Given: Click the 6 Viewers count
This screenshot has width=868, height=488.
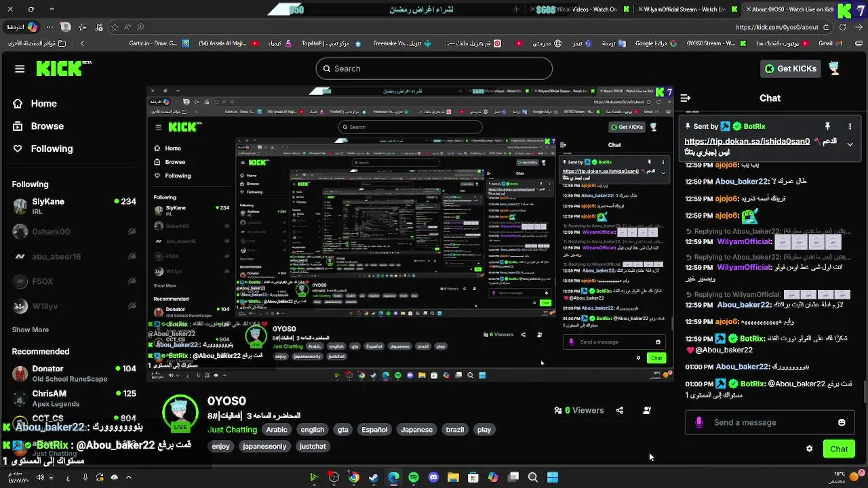Looking at the screenshot, I should (x=578, y=410).
